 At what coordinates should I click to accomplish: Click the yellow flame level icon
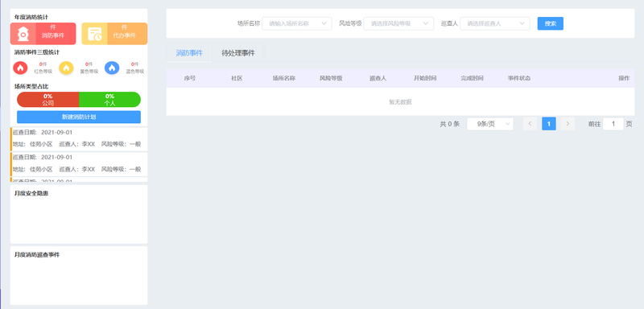(66, 68)
